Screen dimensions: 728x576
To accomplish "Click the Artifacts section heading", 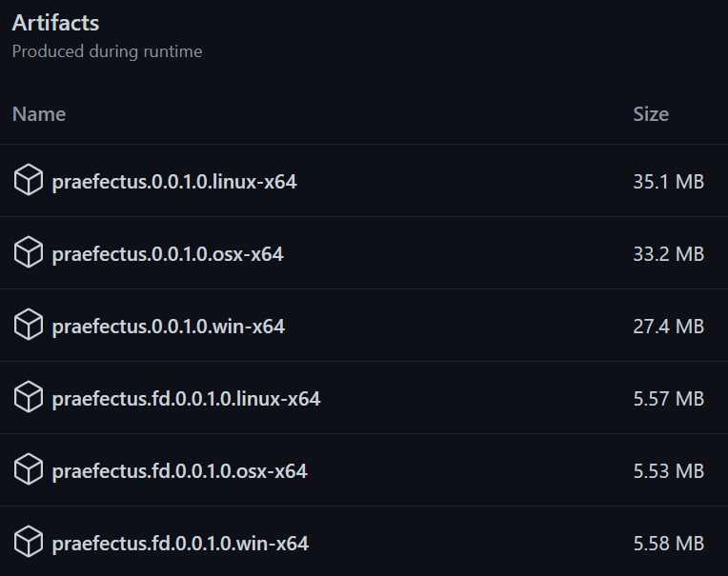I will 55,23.
